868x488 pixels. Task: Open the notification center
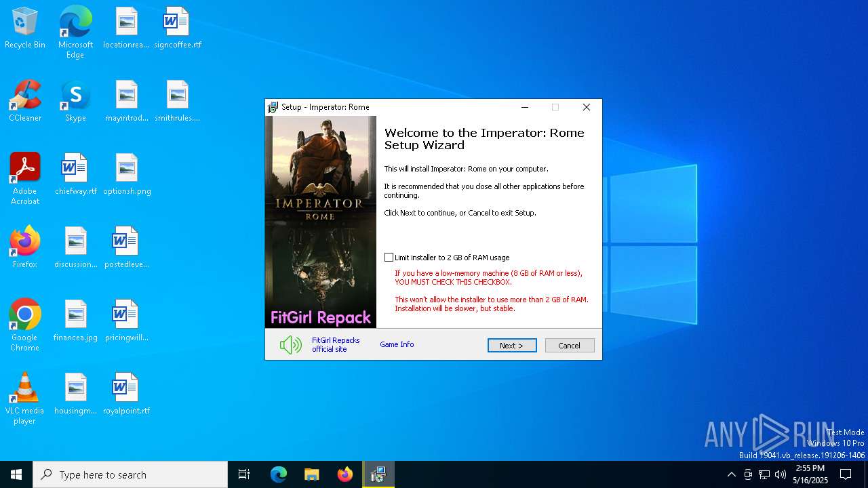click(846, 474)
